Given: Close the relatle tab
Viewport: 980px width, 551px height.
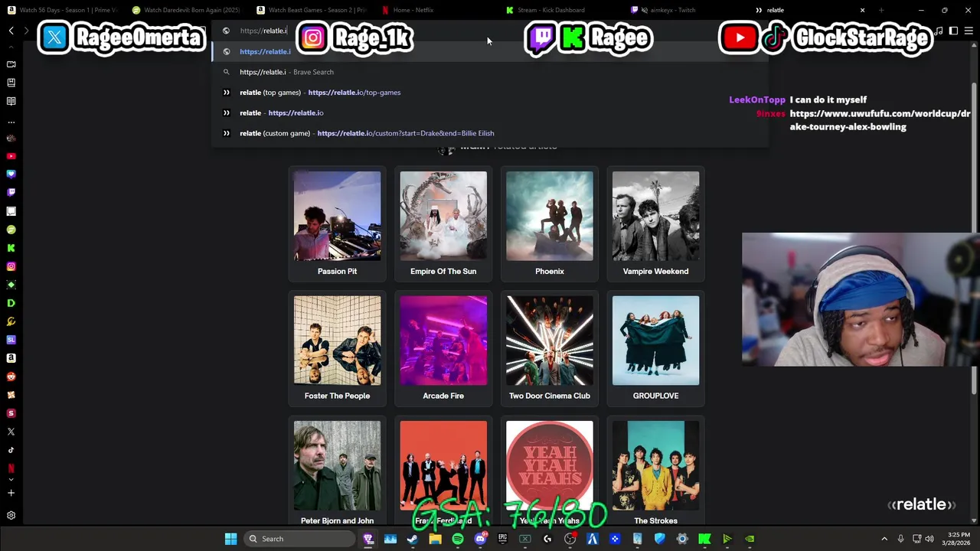Looking at the screenshot, I should tap(862, 10).
